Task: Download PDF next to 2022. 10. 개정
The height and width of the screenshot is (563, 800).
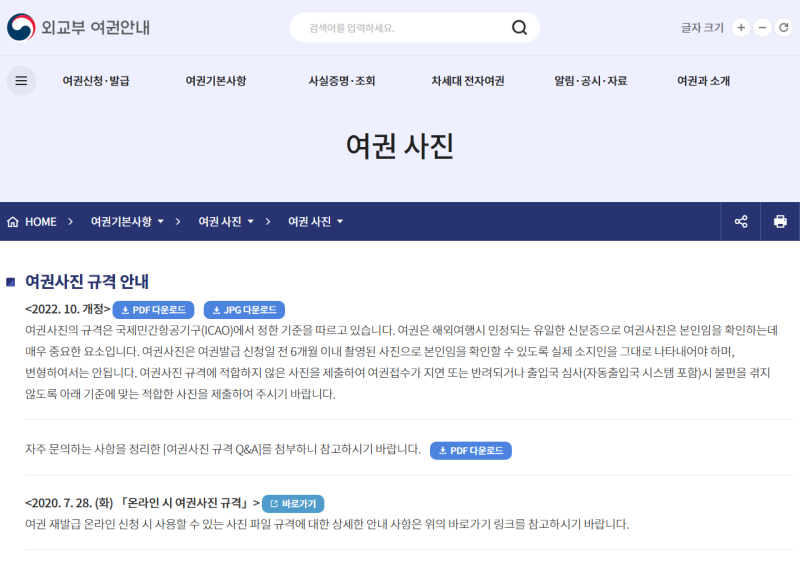Action: 154,310
